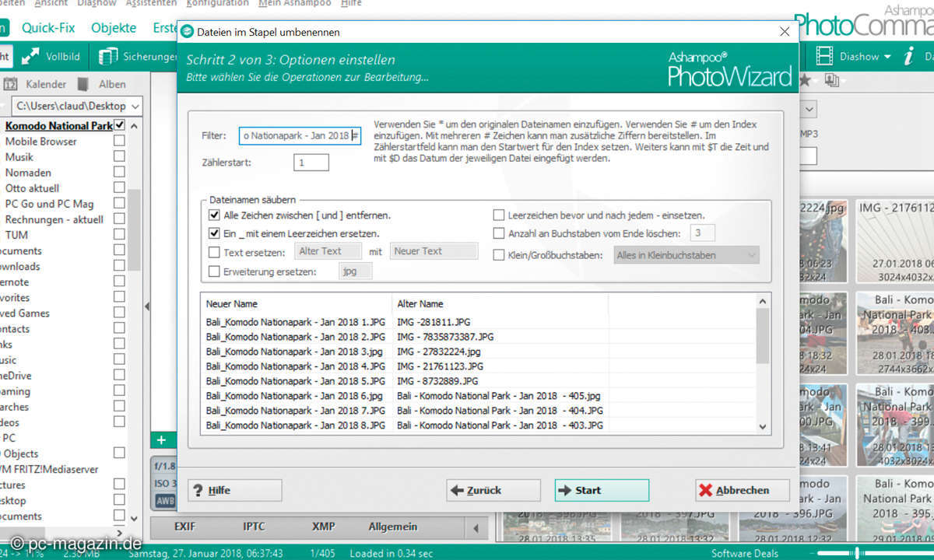Click the Abbrechen button
This screenshot has height=560, width=934.
[743, 490]
